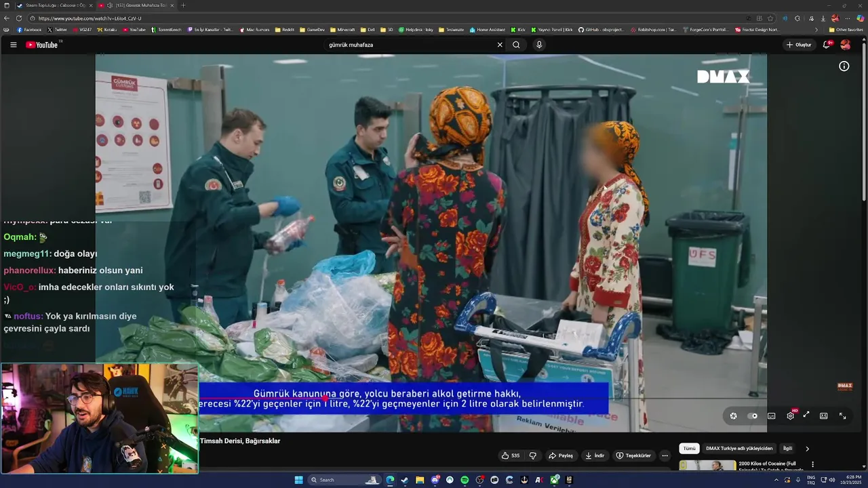868x488 pixels.
Task: Open the YouTube account avatar menu
Action: (x=845, y=45)
